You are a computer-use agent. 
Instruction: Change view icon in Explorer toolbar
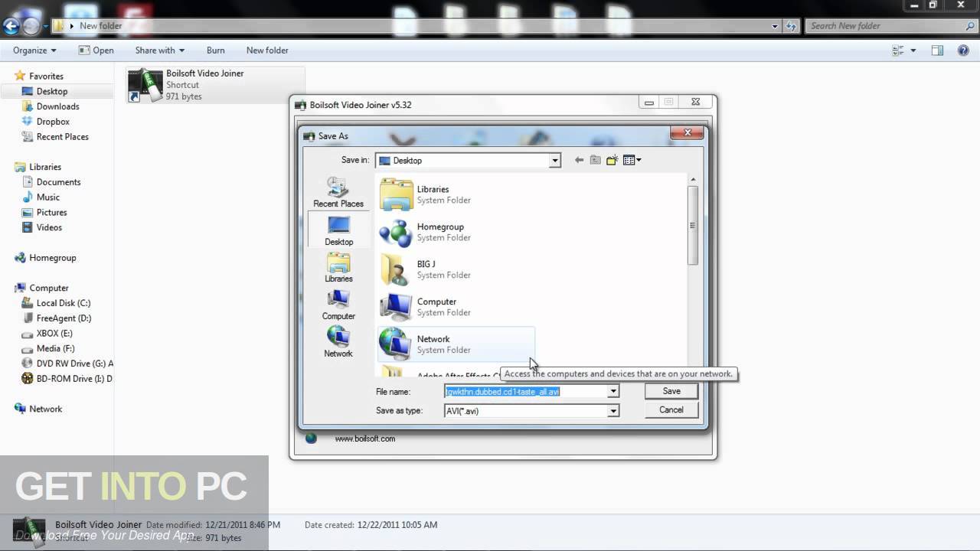898,51
